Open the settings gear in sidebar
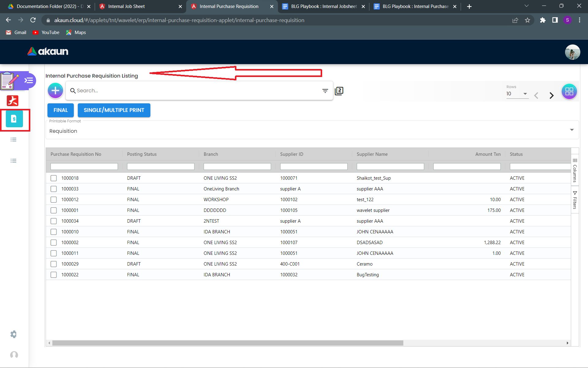This screenshot has width=588, height=368. pos(13,334)
